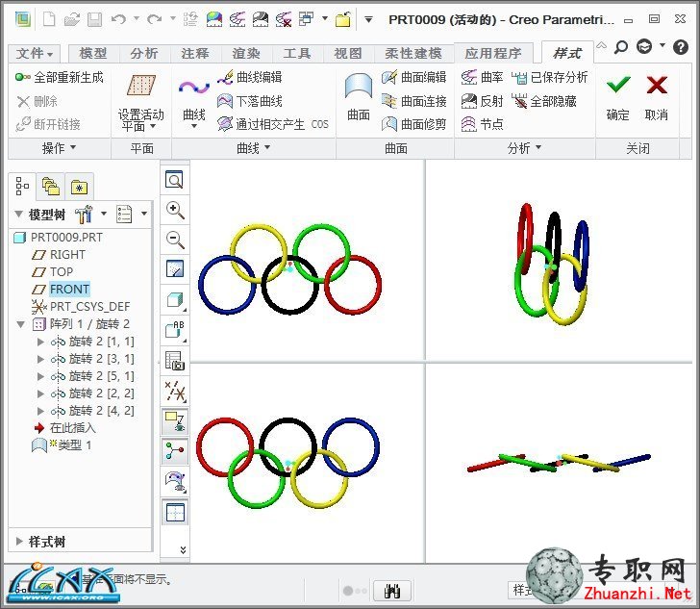Click 曲线编辑 (Curve Edit)
This screenshot has width=700, height=609.
click(250, 77)
